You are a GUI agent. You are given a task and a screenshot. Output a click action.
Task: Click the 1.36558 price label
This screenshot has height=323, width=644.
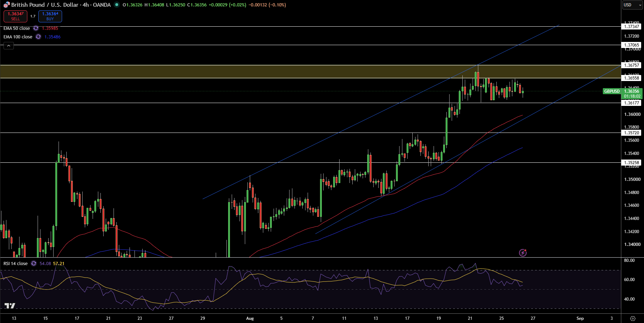click(632, 78)
